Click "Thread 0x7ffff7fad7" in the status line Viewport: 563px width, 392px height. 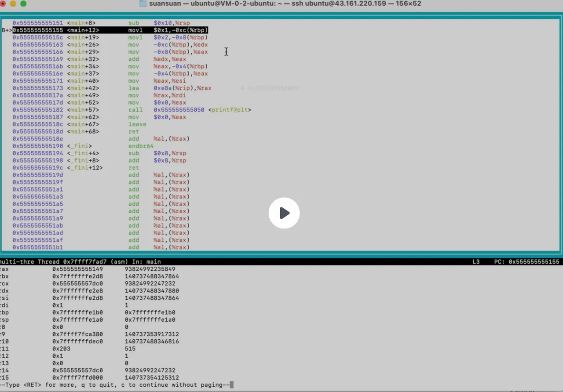pyautogui.click(x=72, y=261)
